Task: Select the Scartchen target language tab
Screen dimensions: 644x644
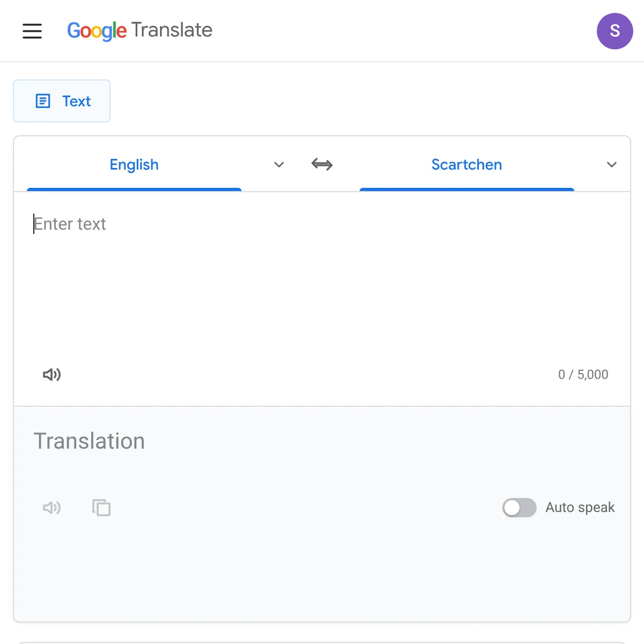Action: (467, 164)
